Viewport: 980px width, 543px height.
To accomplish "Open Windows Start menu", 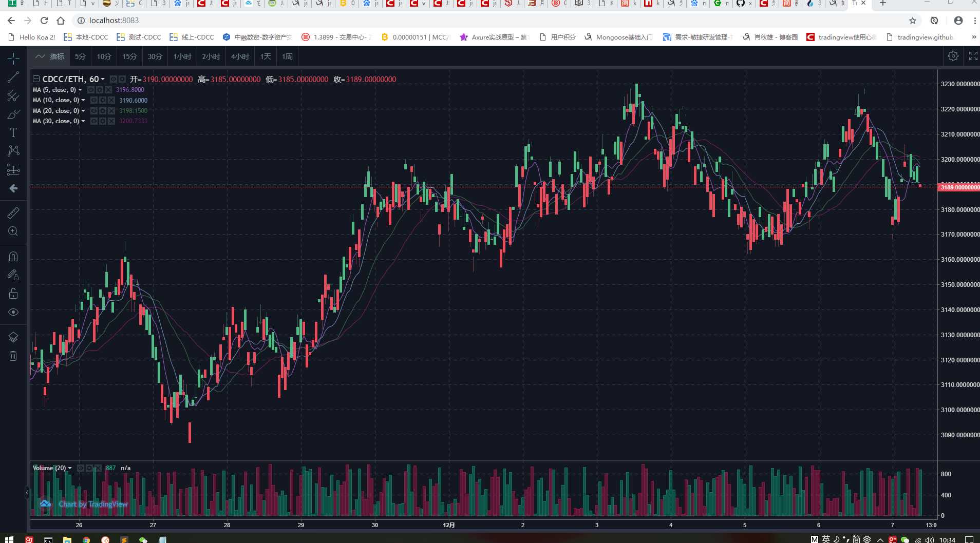I will tap(9, 539).
